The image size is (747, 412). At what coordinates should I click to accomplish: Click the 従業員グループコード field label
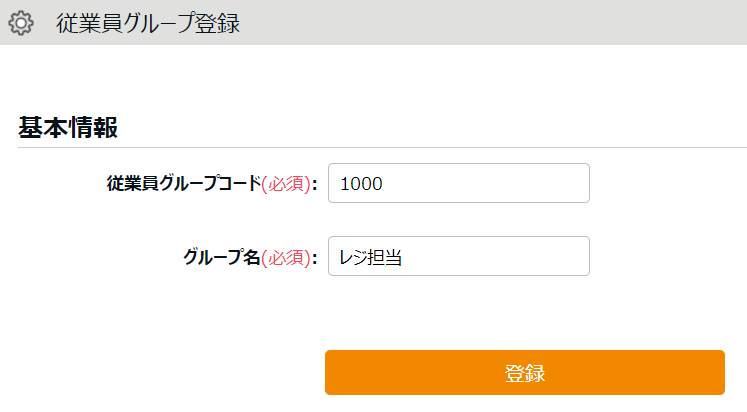pos(183,183)
